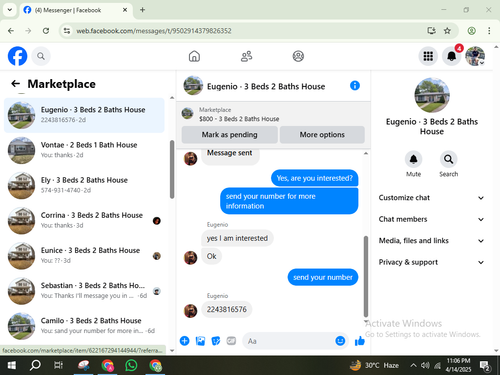Open Task View on the taskbar
Viewport: 500px width, 375px height.
pyautogui.click(x=58, y=365)
